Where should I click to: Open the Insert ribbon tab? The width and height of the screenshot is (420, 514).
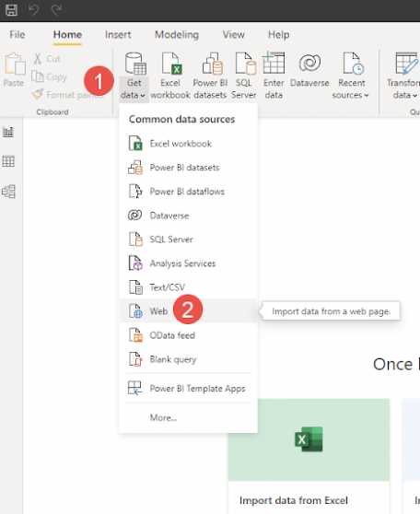(118, 35)
